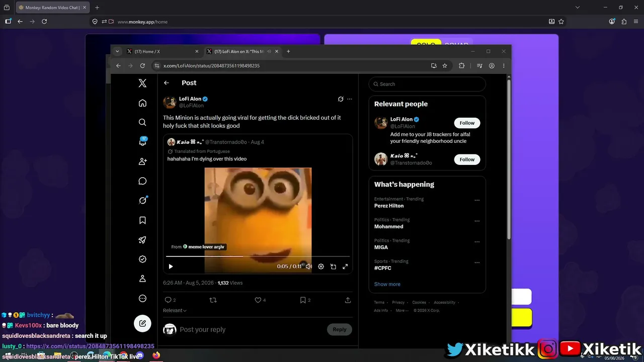Open the Firefox hamburger menu
Image resolution: width=644 pixels, height=362 pixels.
click(636, 22)
